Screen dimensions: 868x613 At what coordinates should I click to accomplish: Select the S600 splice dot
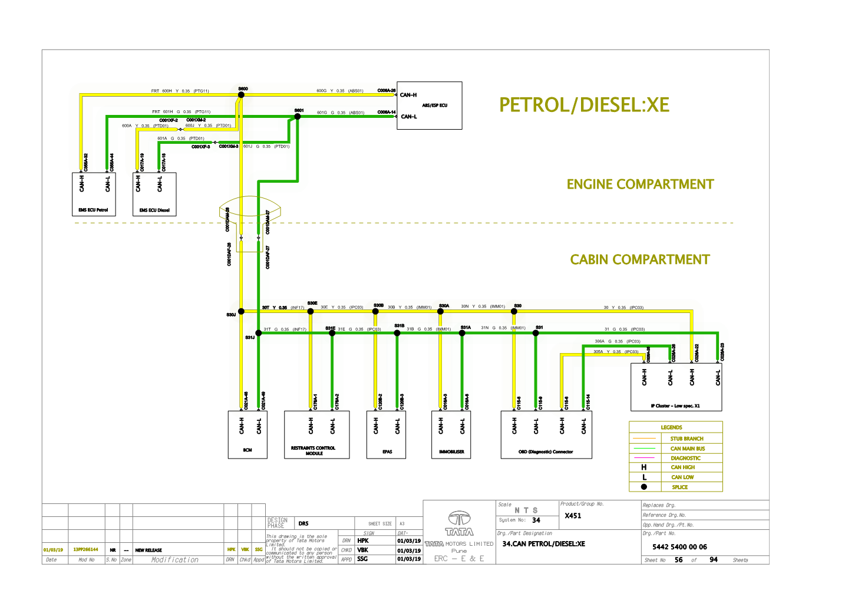(242, 94)
